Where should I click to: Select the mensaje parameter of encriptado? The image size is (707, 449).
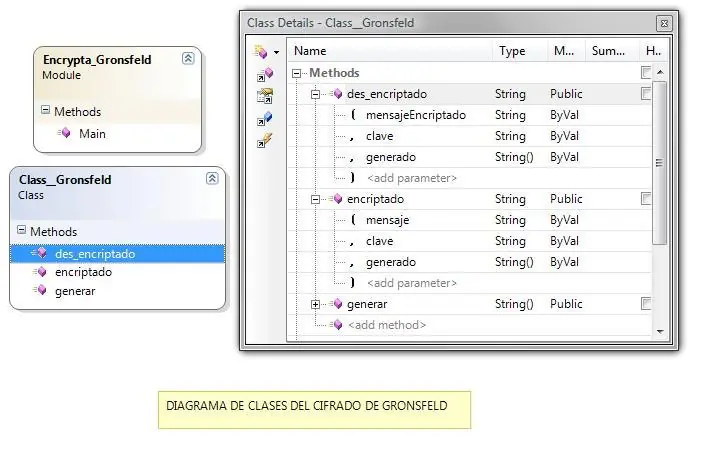(x=387, y=220)
